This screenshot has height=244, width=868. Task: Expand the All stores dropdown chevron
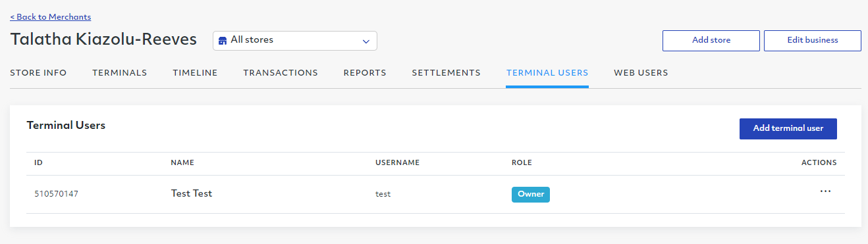(366, 41)
